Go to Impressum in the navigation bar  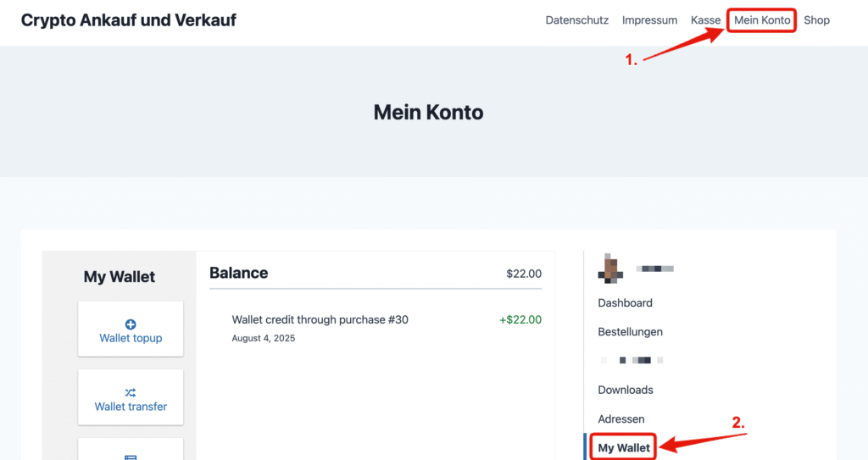(x=649, y=20)
